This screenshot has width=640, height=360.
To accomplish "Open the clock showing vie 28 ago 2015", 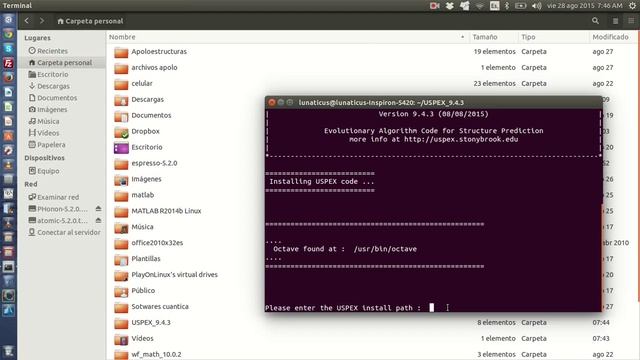I will (x=584, y=5).
